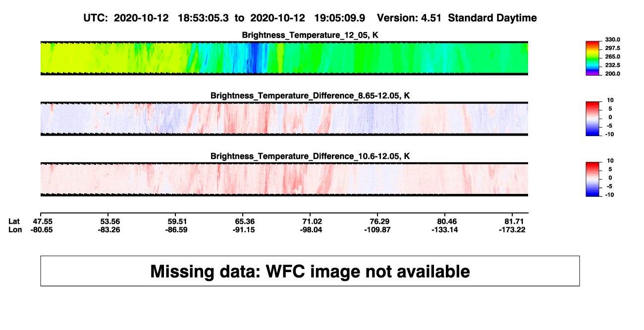Viewport: 644px width, 330px height.
Task: Click the '10' label on 8.65-12.05 colorbar
Action: click(x=611, y=100)
